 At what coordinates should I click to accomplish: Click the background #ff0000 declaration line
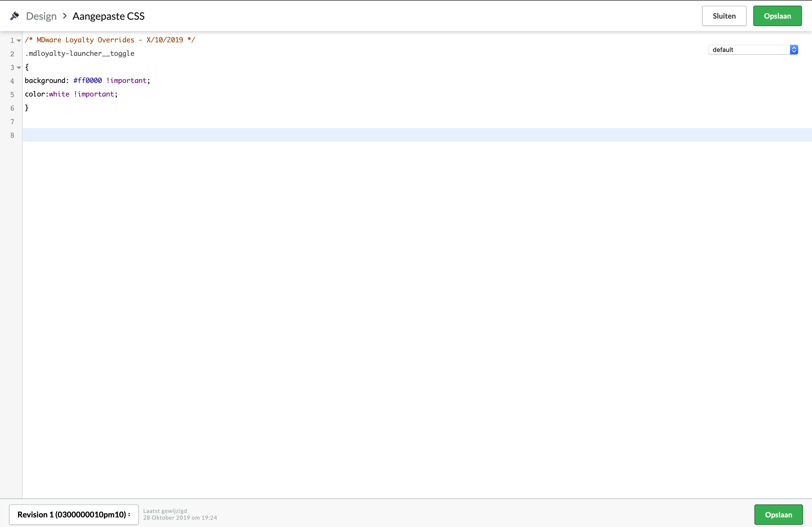pyautogui.click(x=87, y=81)
